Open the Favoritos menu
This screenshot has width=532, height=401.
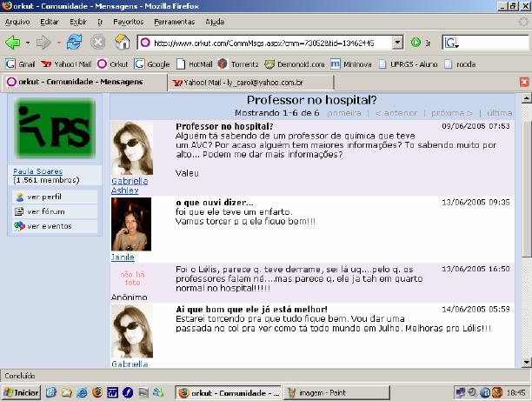click(x=128, y=19)
